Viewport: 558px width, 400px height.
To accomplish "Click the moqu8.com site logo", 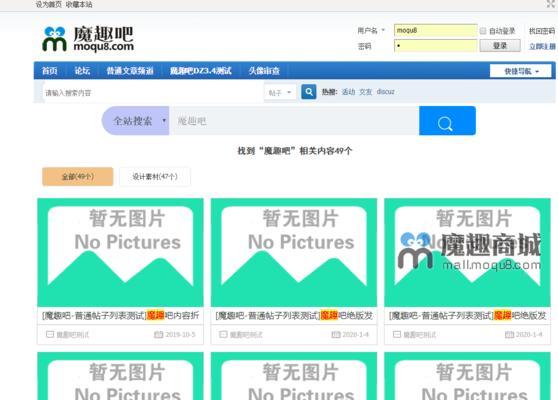I will pyautogui.click(x=88, y=39).
